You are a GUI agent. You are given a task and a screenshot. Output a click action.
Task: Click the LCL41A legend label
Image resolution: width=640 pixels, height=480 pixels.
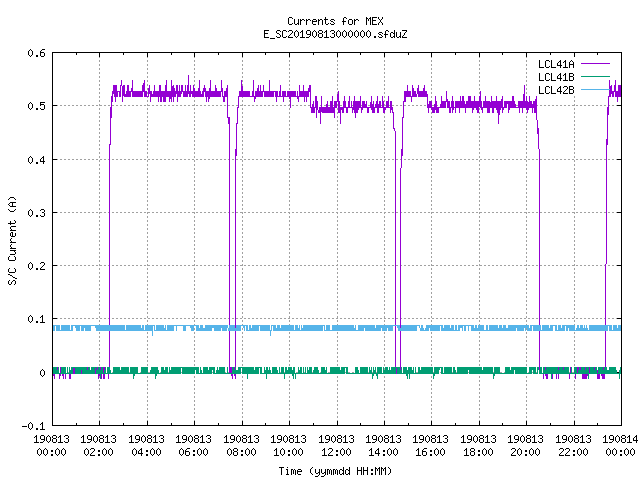click(x=556, y=64)
